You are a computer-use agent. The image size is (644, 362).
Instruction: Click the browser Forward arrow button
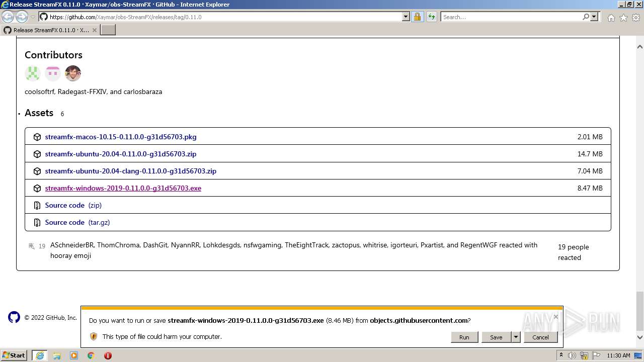click(22, 17)
